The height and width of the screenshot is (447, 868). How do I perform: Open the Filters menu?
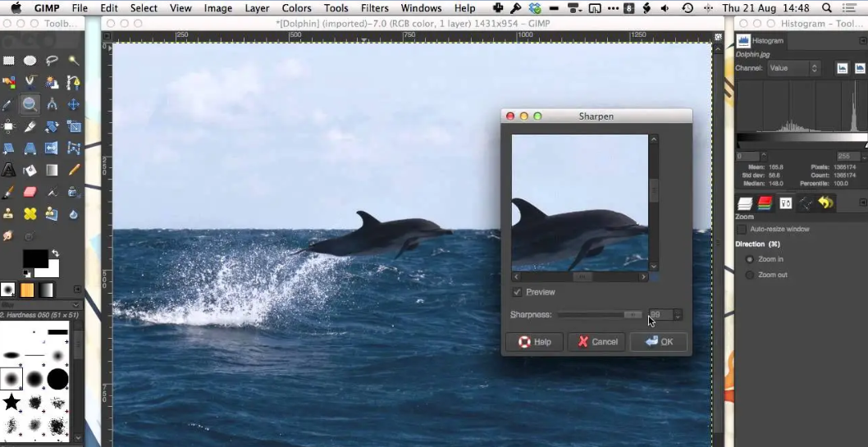[374, 8]
